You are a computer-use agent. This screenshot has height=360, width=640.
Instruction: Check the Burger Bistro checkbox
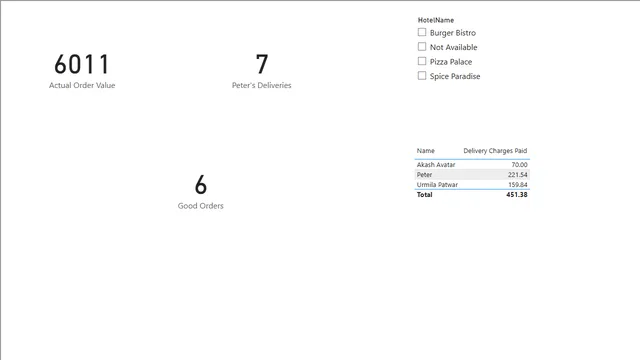pos(422,32)
